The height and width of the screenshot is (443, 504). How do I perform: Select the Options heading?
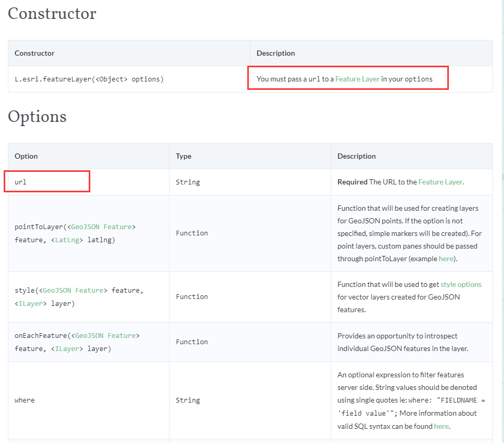(x=37, y=117)
